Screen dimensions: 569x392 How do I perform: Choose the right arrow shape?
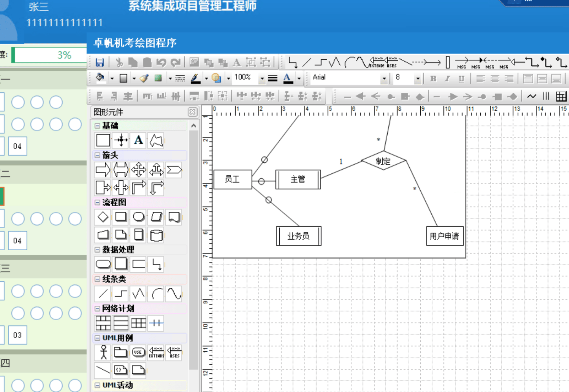point(103,170)
